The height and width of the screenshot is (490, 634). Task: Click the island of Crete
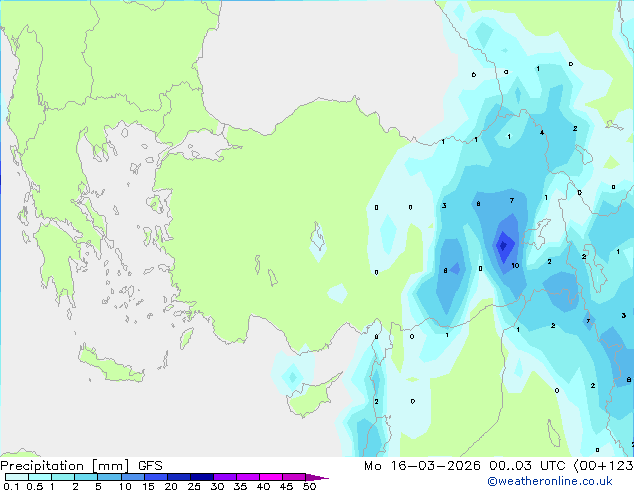click(x=110, y=365)
